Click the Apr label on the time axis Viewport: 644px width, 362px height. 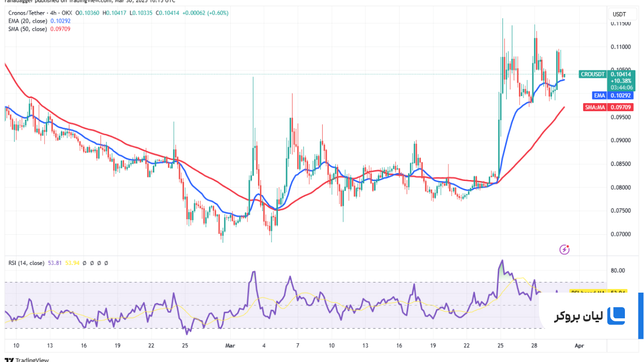pos(579,346)
